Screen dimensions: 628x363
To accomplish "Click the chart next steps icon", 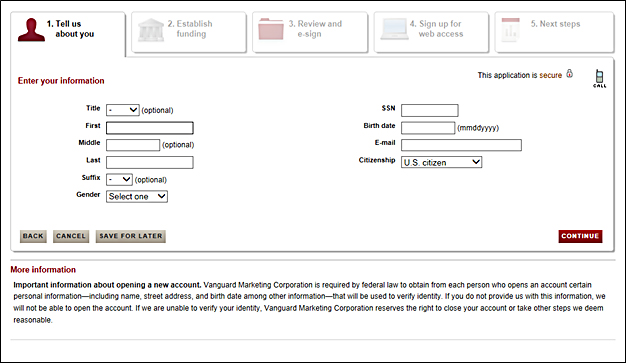I will (511, 30).
